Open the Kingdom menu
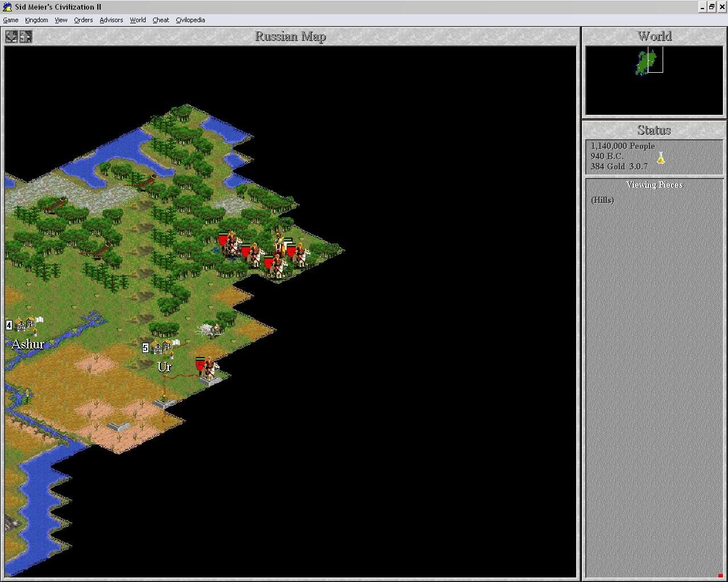 [36, 20]
